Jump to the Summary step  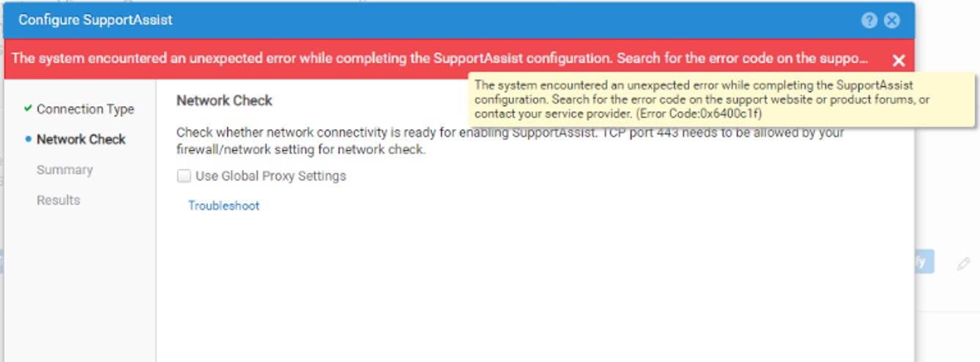(x=64, y=170)
